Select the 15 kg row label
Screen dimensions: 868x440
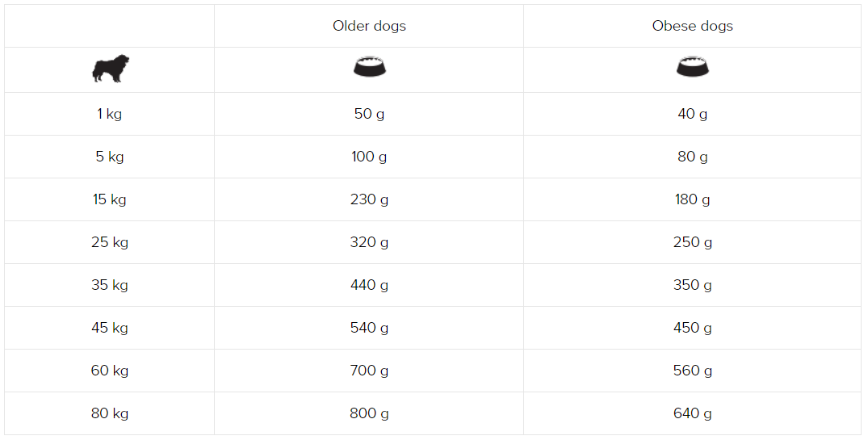click(110, 199)
